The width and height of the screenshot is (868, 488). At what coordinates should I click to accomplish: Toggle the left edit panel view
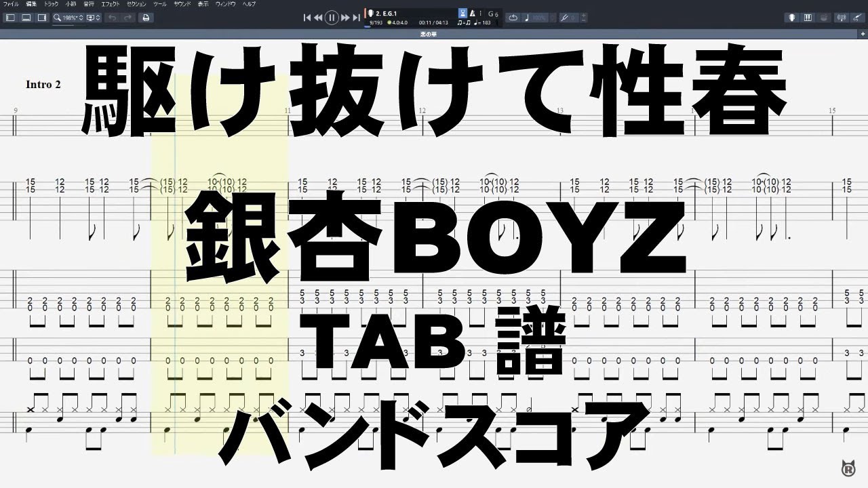(x=11, y=18)
